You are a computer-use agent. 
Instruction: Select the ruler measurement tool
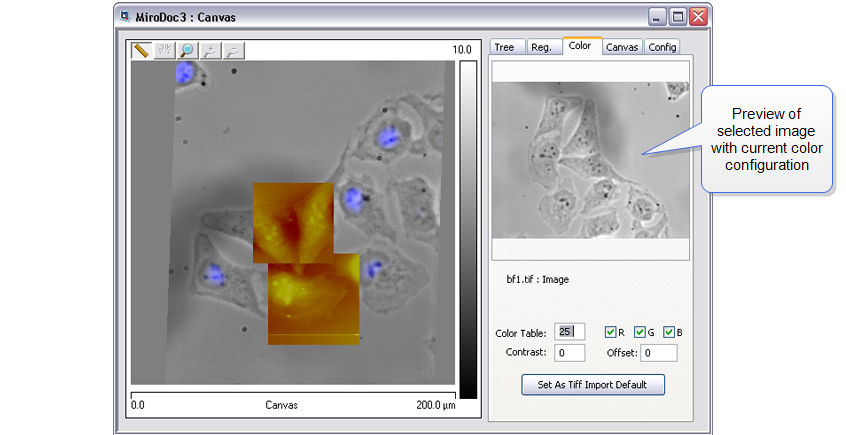142,50
